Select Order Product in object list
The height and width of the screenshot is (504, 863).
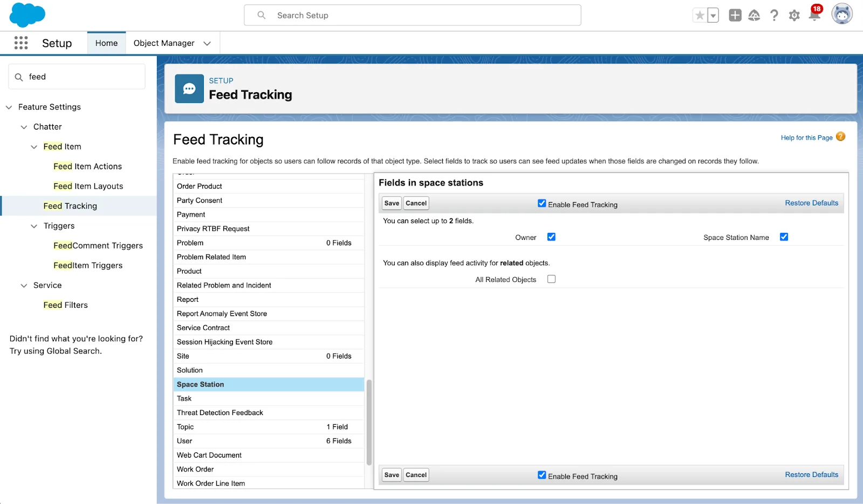[x=269, y=187]
